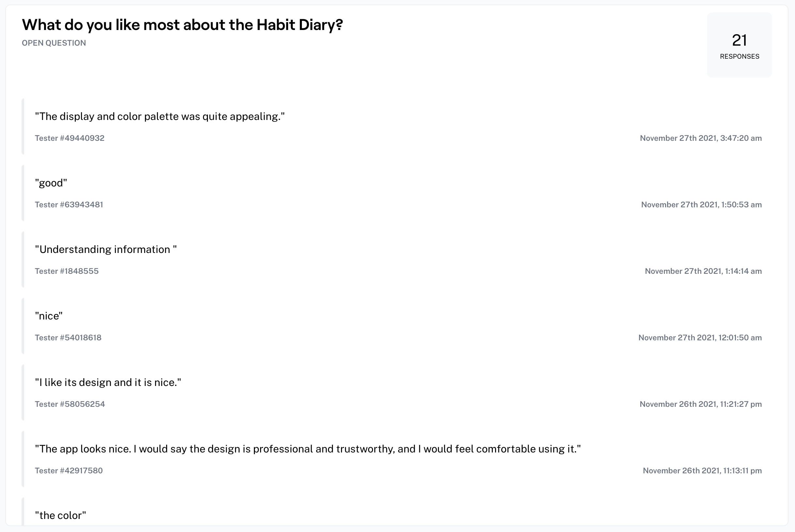Select the "good" response text
This screenshot has width=795, height=532.
pos(51,183)
